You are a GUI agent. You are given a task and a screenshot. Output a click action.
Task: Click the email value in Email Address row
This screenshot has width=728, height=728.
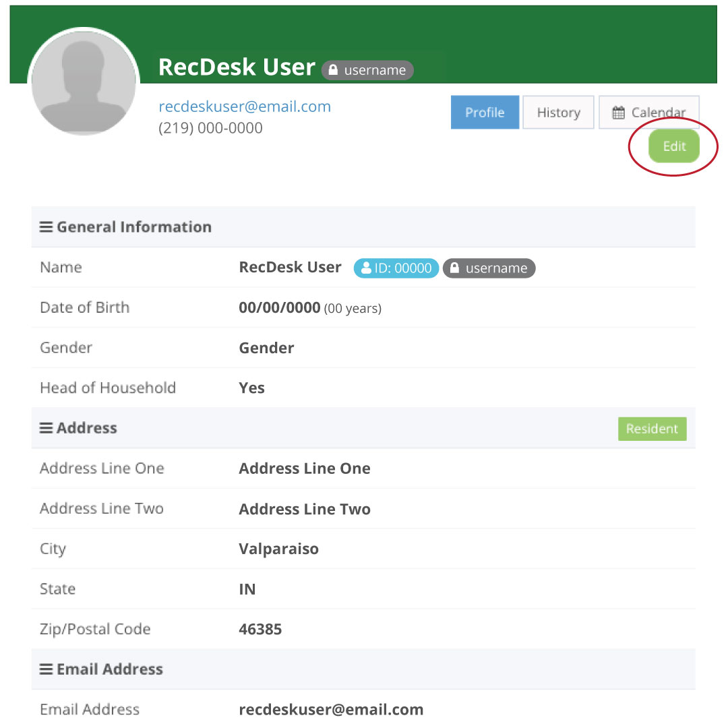331,710
